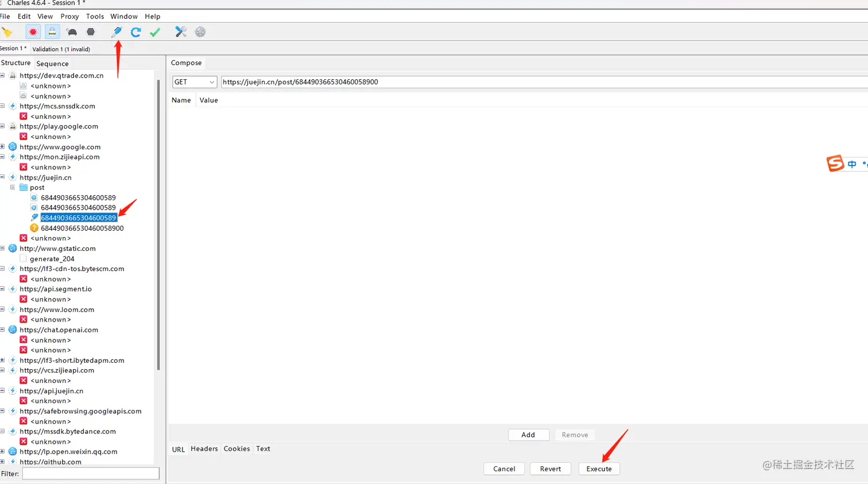Open Settings with the gear toolbar icon
This screenshot has width=868, height=484.
pyautogui.click(x=200, y=32)
